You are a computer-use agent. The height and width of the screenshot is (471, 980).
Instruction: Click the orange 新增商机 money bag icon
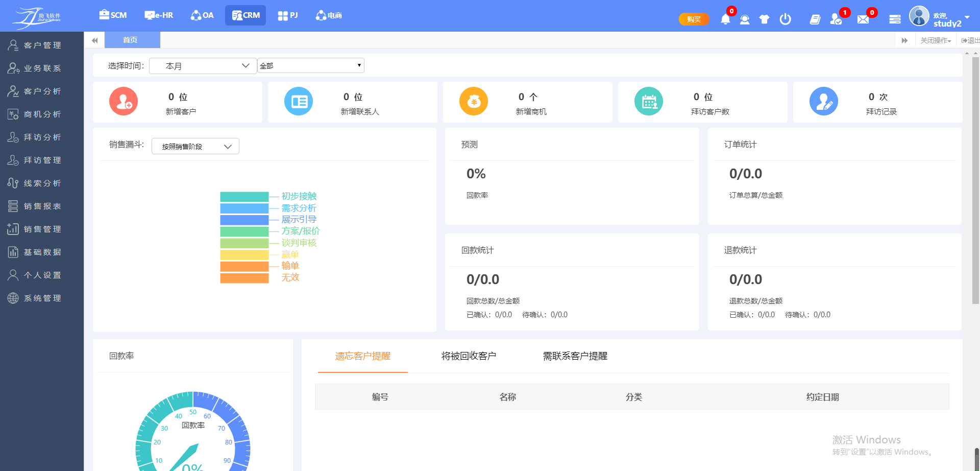pos(474,101)
